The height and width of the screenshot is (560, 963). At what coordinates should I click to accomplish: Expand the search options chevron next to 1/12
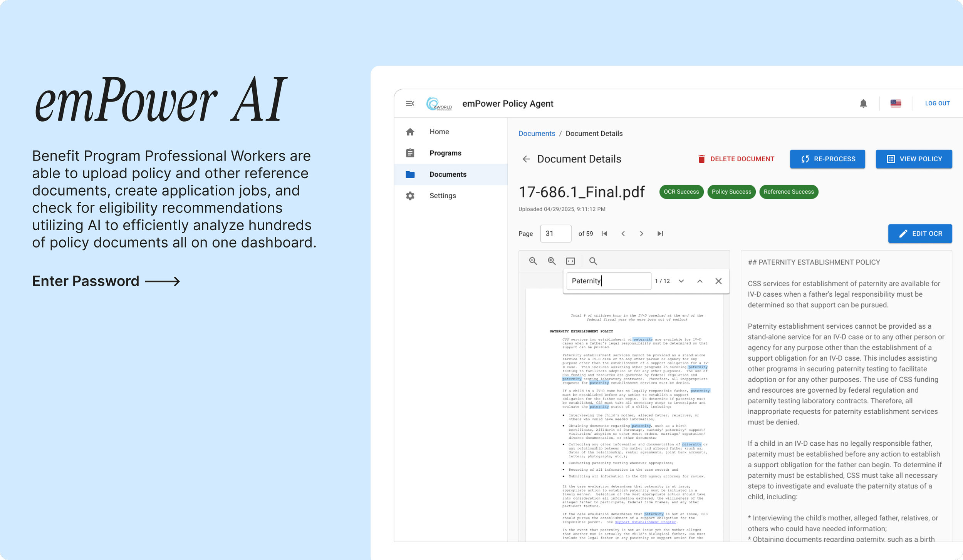(681, 281)
